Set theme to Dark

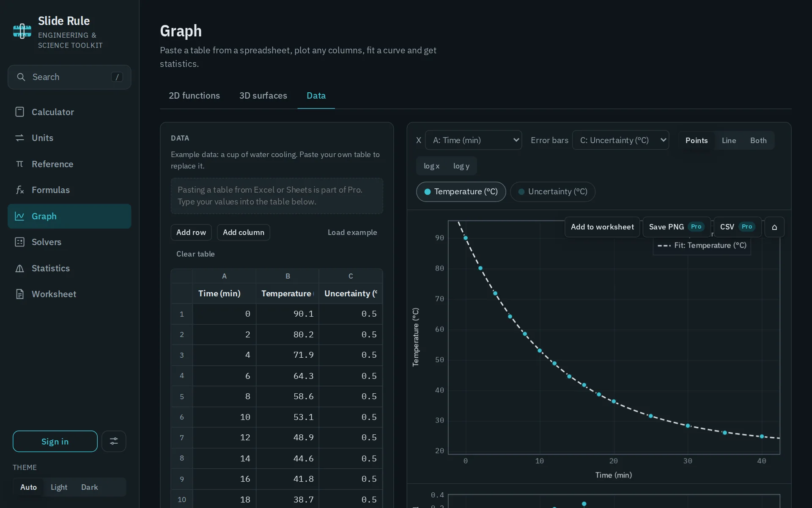[89, 487]
